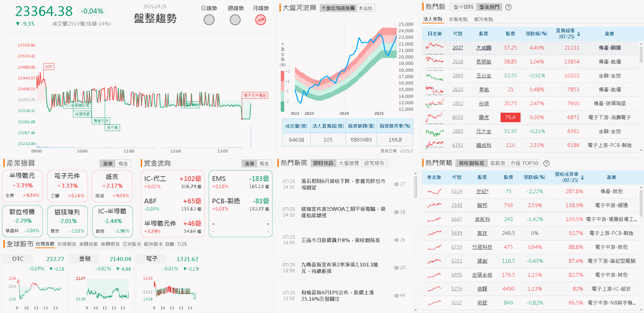Screen dimensions: 644x313
Task: Select 概念 toggle in 產業強弱 panel
Action: (x=123, y=163)
